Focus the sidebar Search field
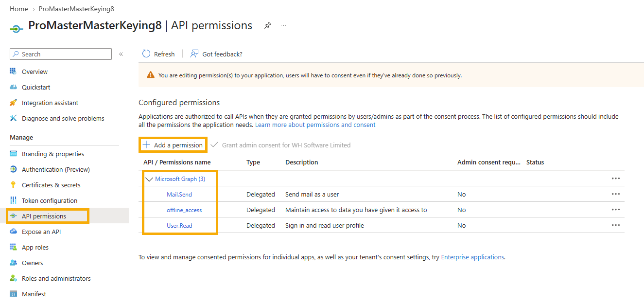This screenshot has height=306, width=644. 61,54
